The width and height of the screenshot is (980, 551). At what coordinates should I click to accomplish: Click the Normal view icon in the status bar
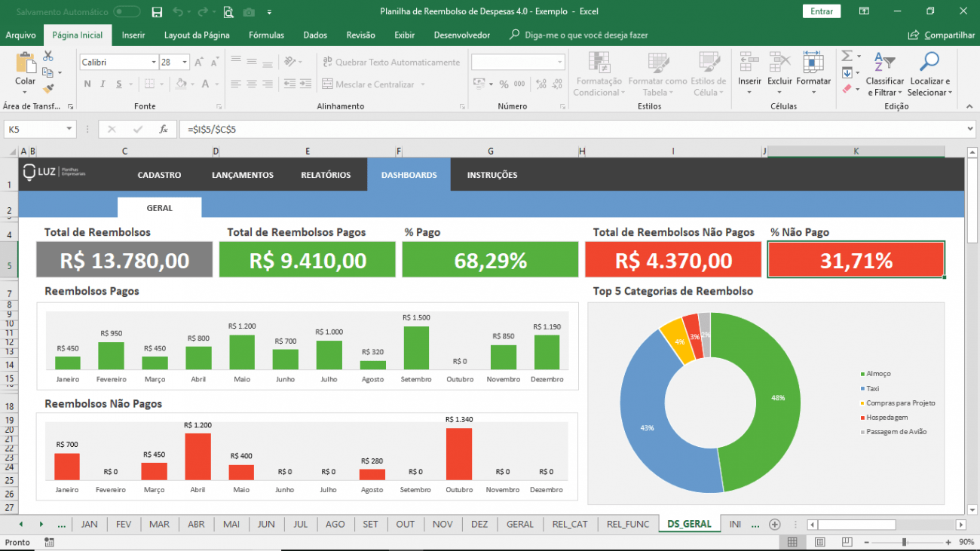[792, 542]
